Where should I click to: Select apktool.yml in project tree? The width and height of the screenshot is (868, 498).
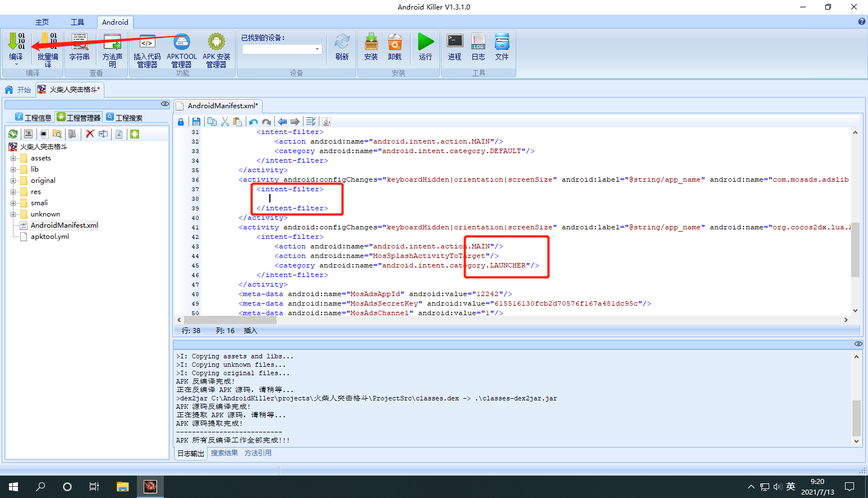click(50, 237)
